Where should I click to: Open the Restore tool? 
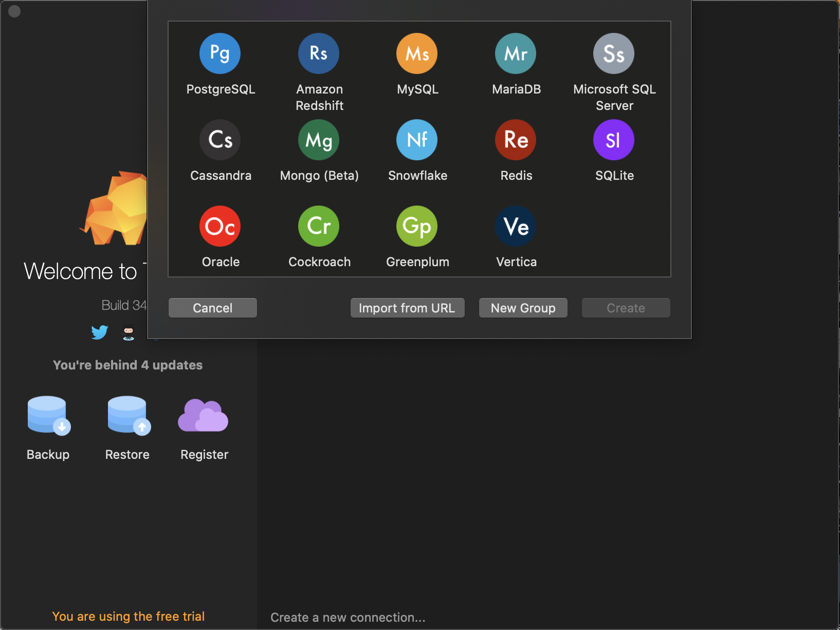129,416
